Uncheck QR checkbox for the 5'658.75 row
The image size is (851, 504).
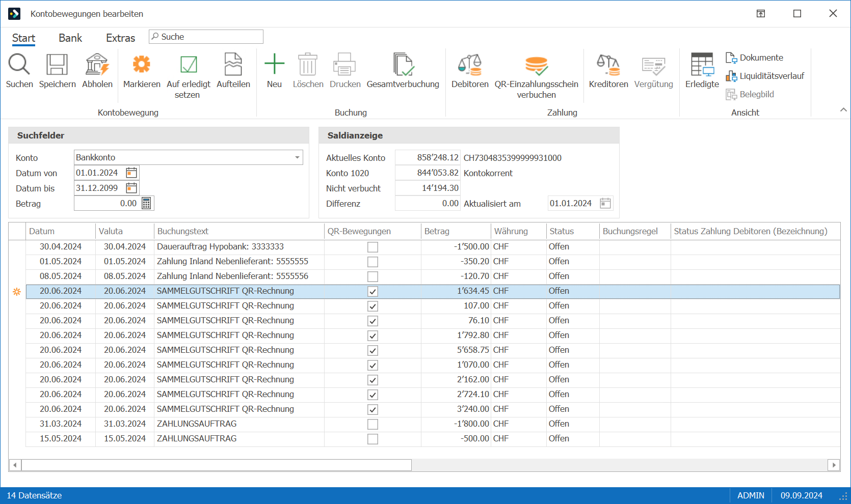pos(373,350)
